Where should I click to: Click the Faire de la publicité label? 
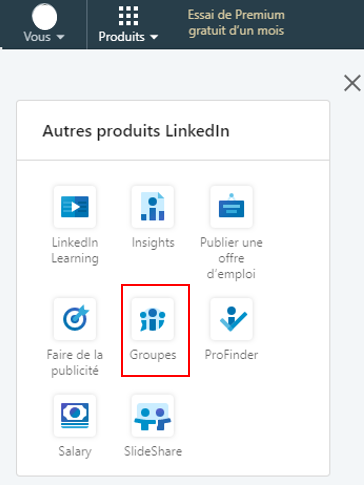75,362
